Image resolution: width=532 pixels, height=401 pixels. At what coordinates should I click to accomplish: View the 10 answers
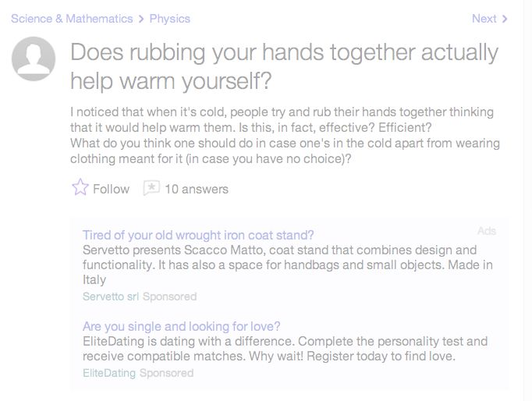(x=197, y=189)
